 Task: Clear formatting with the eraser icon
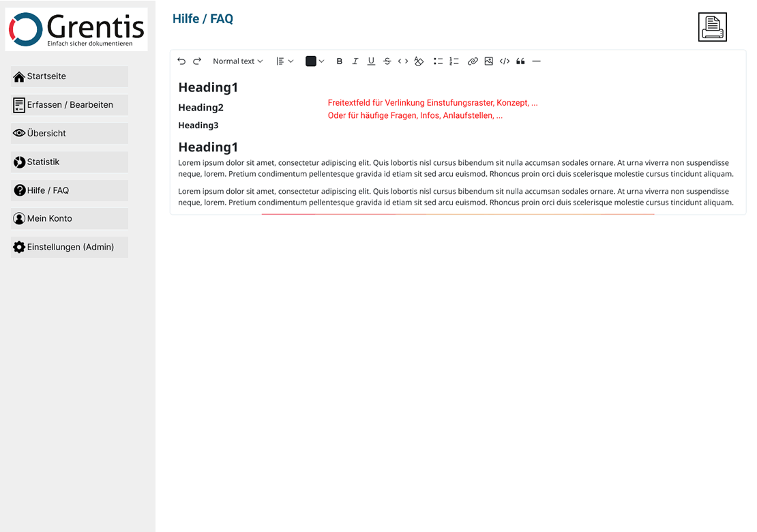(419, 61)
